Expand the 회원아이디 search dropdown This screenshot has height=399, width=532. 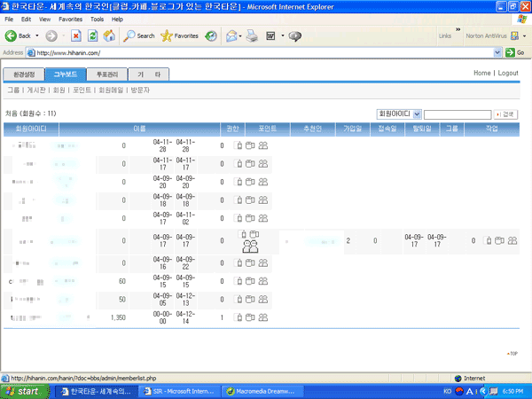click(417, 114)
